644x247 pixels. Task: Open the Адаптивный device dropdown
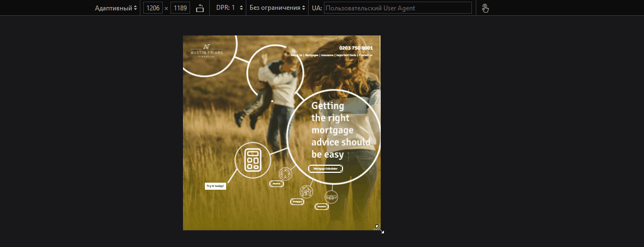point(116,8)
